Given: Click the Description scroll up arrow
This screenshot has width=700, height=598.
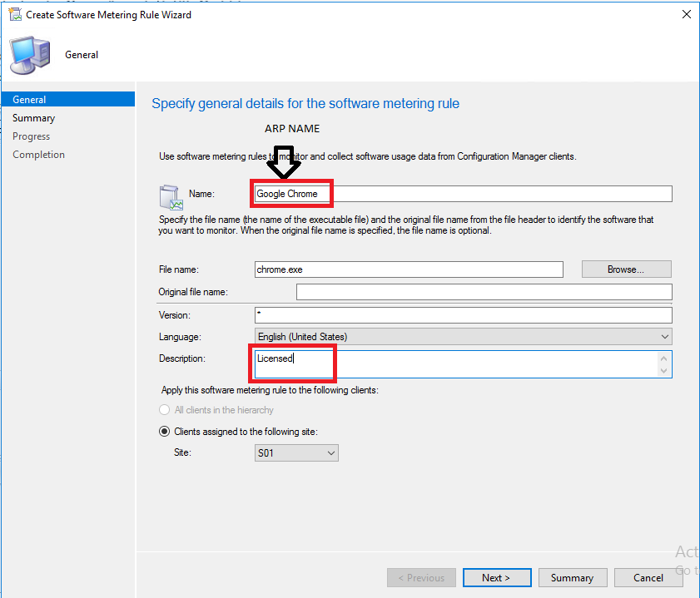Looking at the screenshot, I should pos(663,358).
